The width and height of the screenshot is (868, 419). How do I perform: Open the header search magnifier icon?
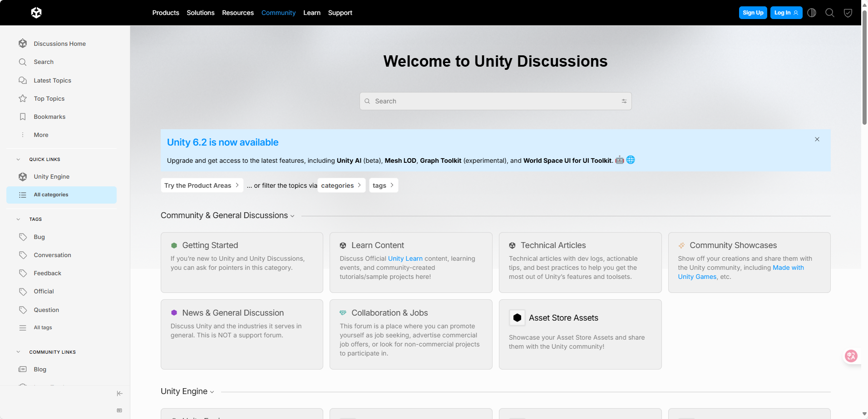[x=830, y=13]
